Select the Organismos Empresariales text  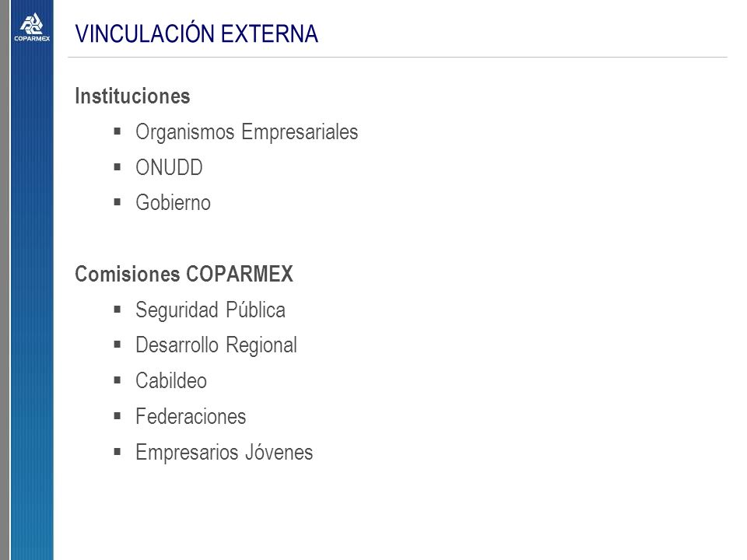click(x=247, y=132)
